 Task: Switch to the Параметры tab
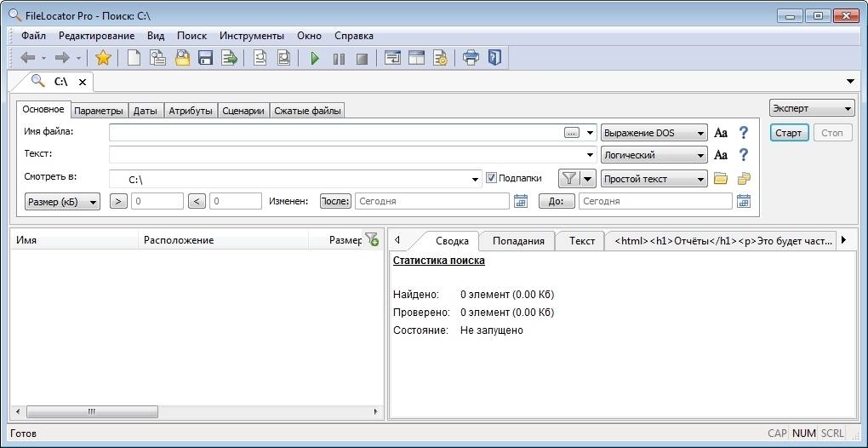(x=99, y=111)
